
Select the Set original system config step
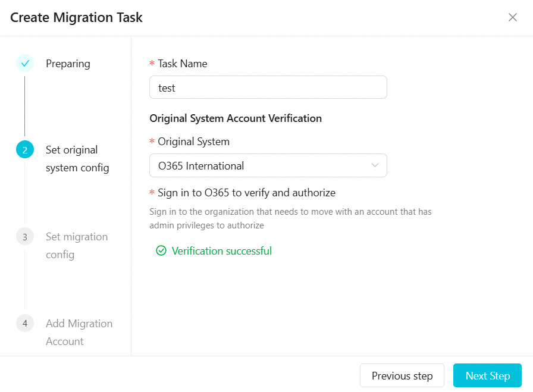77,159
